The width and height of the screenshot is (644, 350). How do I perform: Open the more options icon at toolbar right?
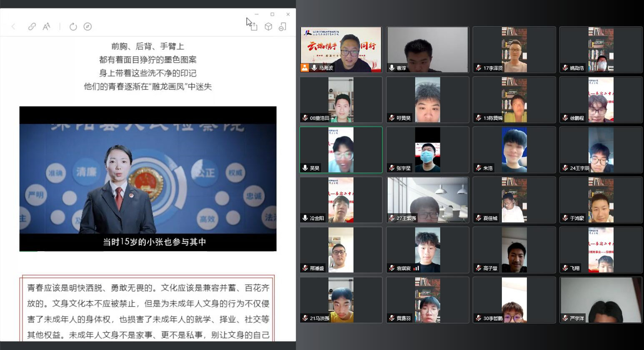(283, 27)
